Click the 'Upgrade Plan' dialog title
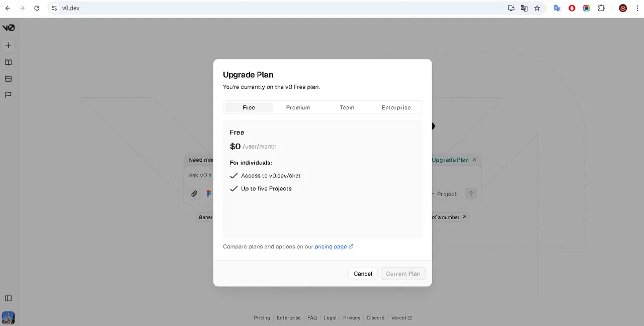Image resolution: width=644 pixels, height=326 pixels. (248, 75)
